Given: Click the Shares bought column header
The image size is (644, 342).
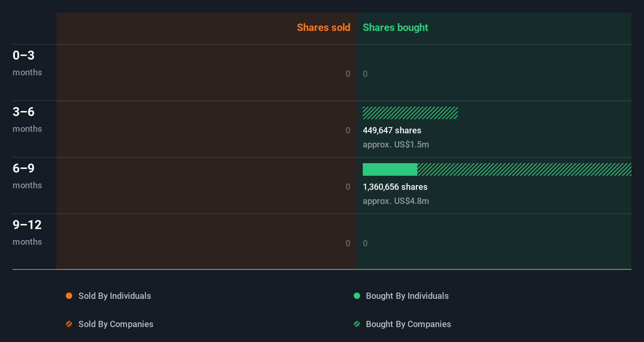Looking at the screenshot, I should coord(395,27).
